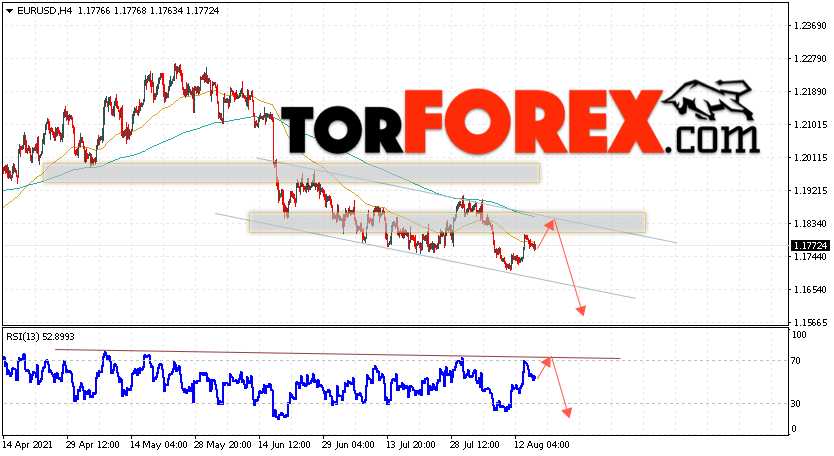
Task: Select the 13 Jul 20:00 time label
Action: point(411,444)
